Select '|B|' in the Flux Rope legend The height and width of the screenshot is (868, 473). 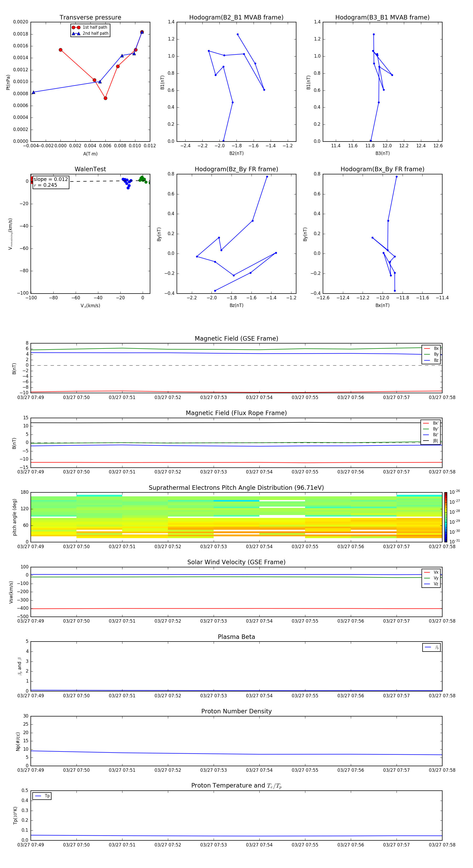tap(431, 441)
